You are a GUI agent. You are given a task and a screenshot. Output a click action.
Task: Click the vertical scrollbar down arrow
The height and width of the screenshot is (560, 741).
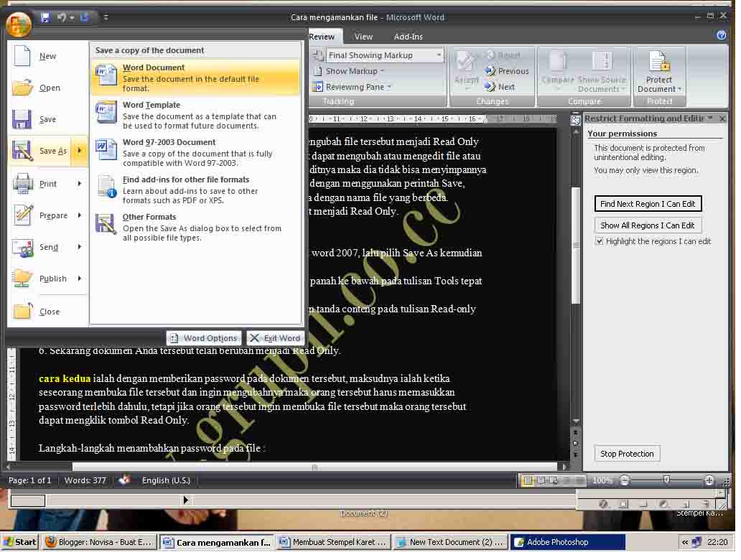(576, 421)
